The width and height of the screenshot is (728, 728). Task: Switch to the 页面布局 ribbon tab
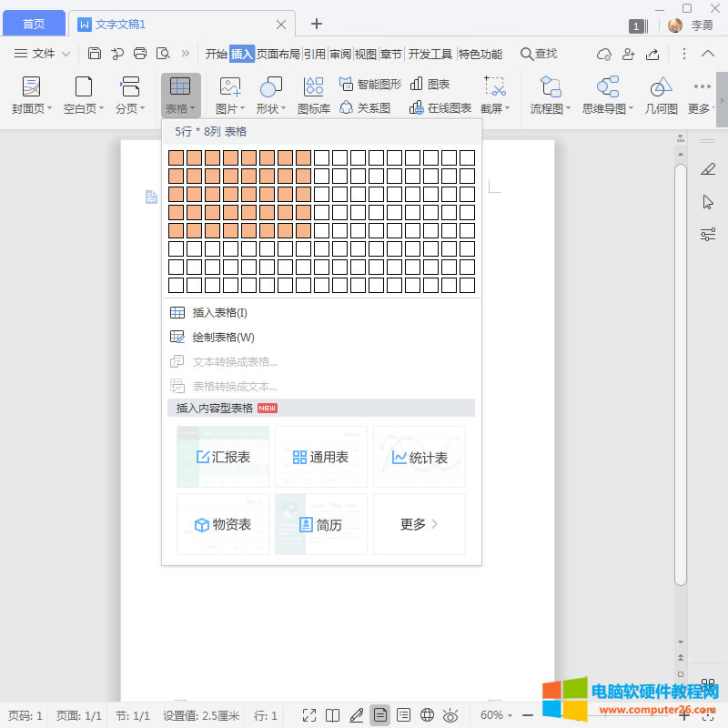coord(278,54)
